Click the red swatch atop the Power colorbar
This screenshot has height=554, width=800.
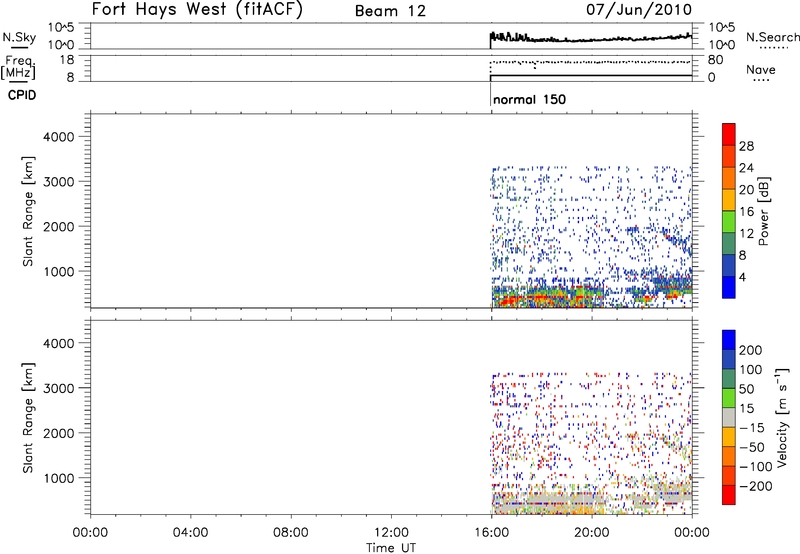pos(729,134)
